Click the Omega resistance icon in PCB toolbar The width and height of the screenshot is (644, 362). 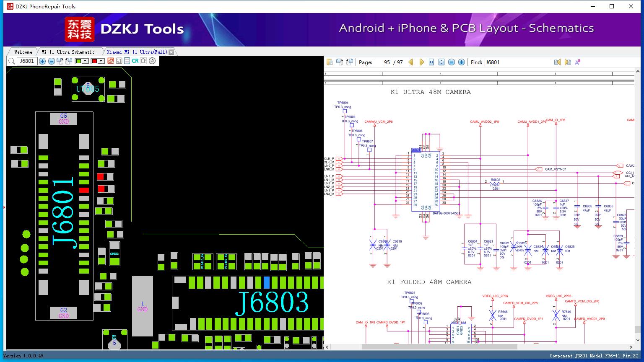[143, 61]
